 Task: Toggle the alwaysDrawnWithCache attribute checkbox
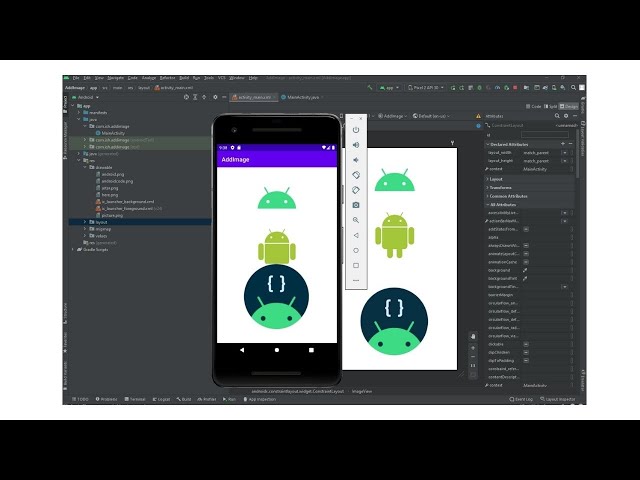(526, 246)
